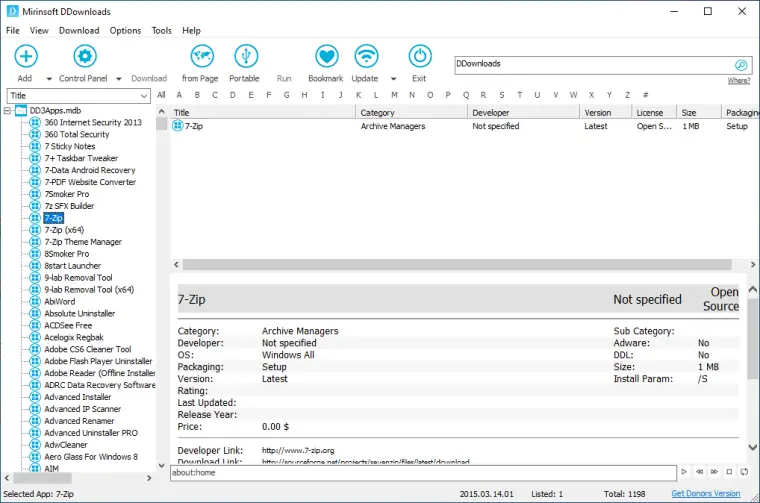Click the Get Donors Version link
The width and height of the screenshot is (760, 503).
(x=706, y=493)
